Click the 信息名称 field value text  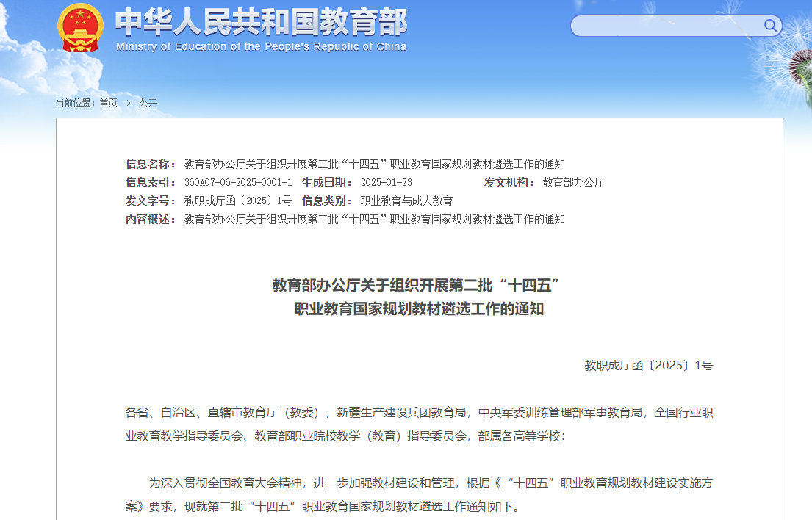pos(374,164)
